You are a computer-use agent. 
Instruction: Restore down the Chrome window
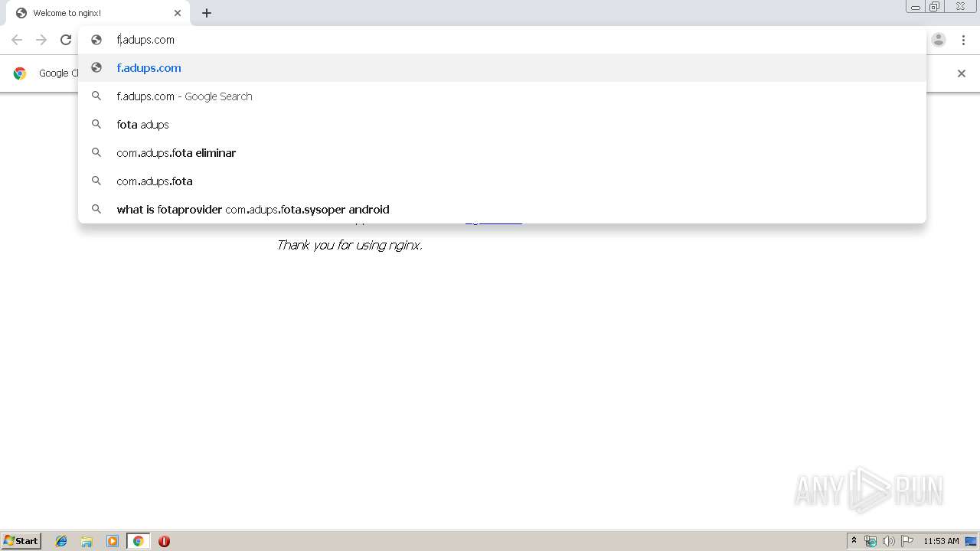935,7
